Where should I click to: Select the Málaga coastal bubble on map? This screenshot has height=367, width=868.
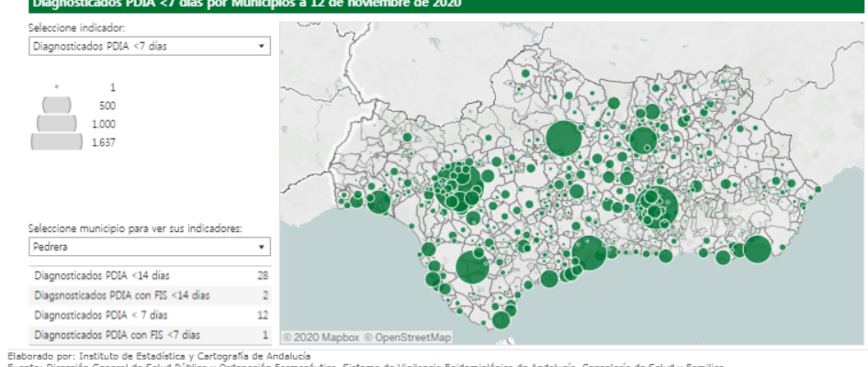(x=590, y=252)
